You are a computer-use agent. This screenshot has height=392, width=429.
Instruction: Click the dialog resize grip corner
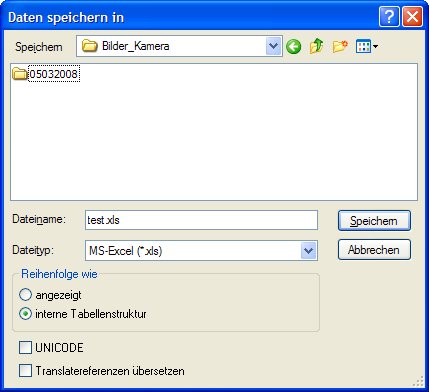[418, 381]
